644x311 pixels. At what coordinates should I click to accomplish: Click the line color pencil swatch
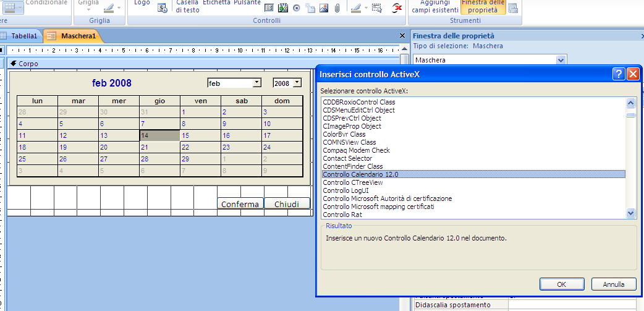[355, 8]
